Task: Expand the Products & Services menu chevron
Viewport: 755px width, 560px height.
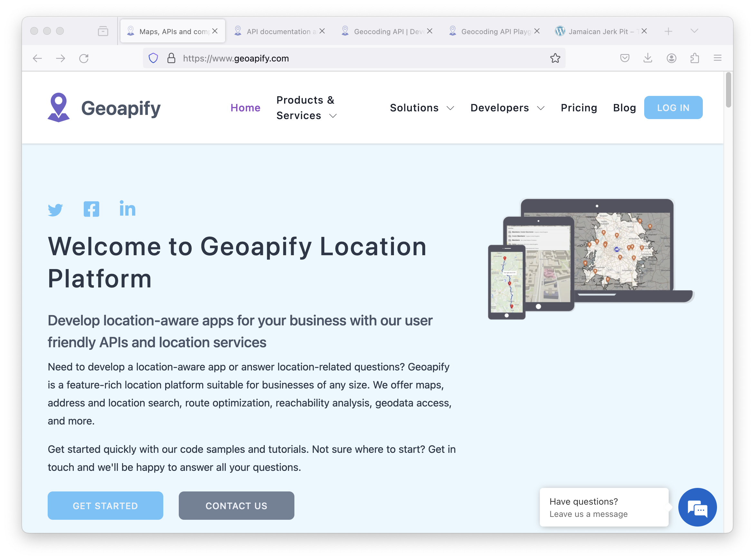Action: [x=333, y=116]
